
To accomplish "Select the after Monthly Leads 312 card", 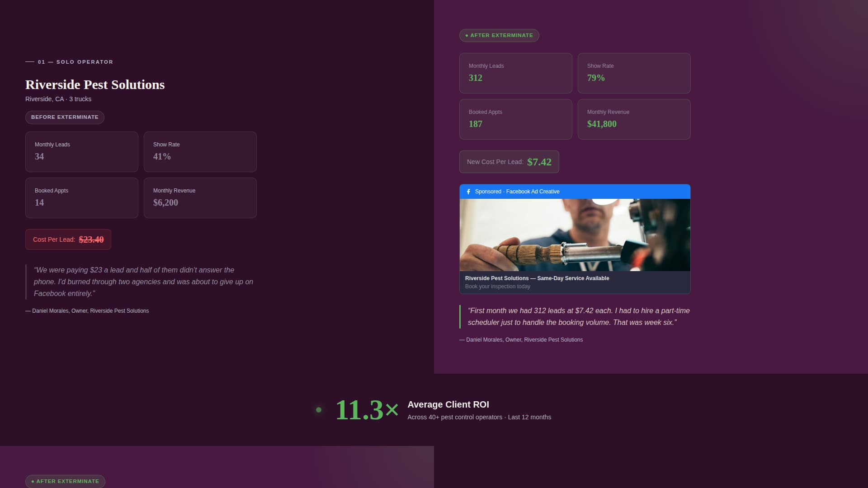I will click(516, 73).
